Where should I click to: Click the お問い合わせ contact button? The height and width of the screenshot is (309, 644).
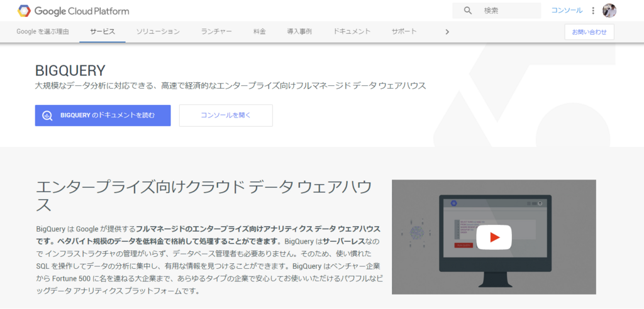pyautogui.click(x=589, y=32)
